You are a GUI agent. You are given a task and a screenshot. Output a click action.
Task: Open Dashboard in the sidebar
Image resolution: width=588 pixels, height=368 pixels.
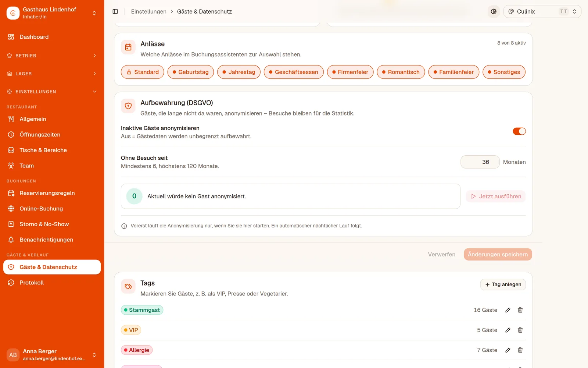tap(52, 37)
